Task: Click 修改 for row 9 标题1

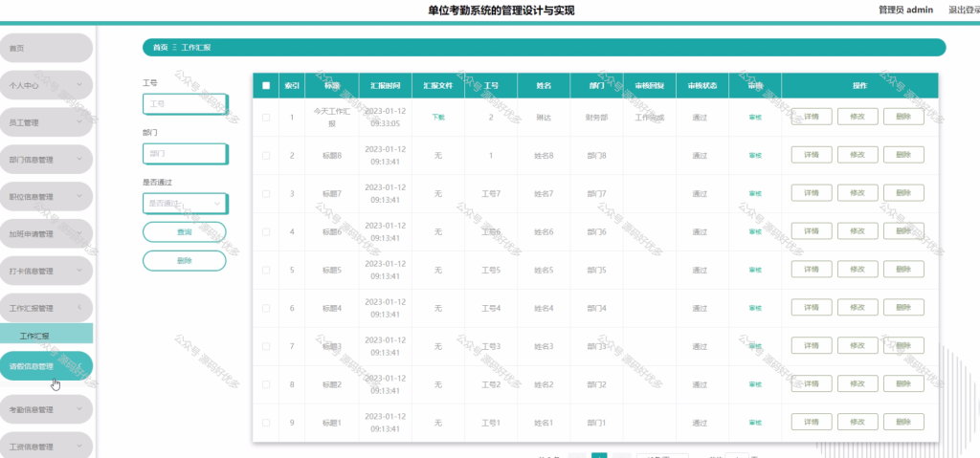Action: tap(857, 422)
